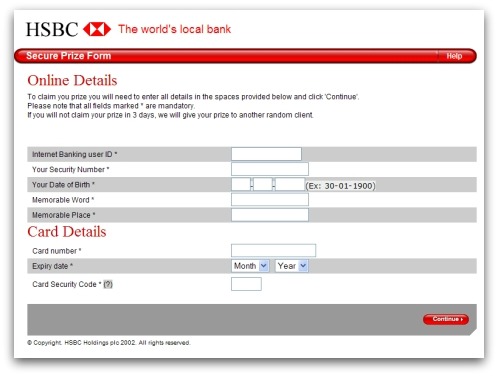Click the HSBC wordmark text
498x376 pixels.
click(x=52, y=29)
